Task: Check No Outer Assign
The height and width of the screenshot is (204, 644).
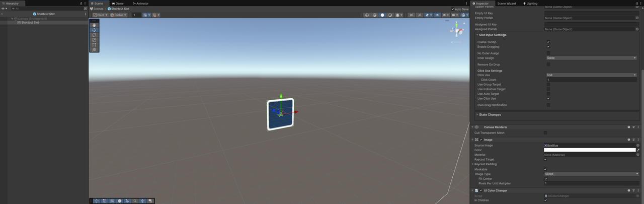Action: pos(548,53)
